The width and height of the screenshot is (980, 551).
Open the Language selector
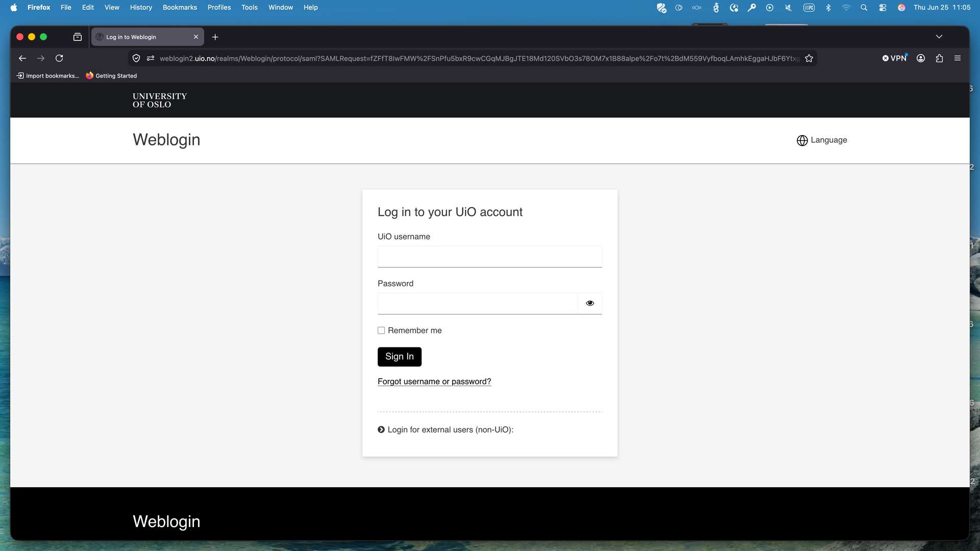click(x=822, y=140)
